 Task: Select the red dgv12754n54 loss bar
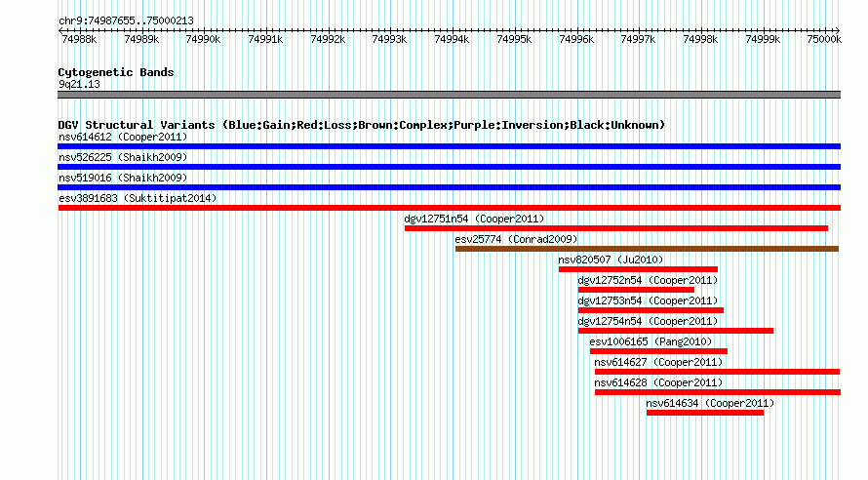click(x=676, y=331)
